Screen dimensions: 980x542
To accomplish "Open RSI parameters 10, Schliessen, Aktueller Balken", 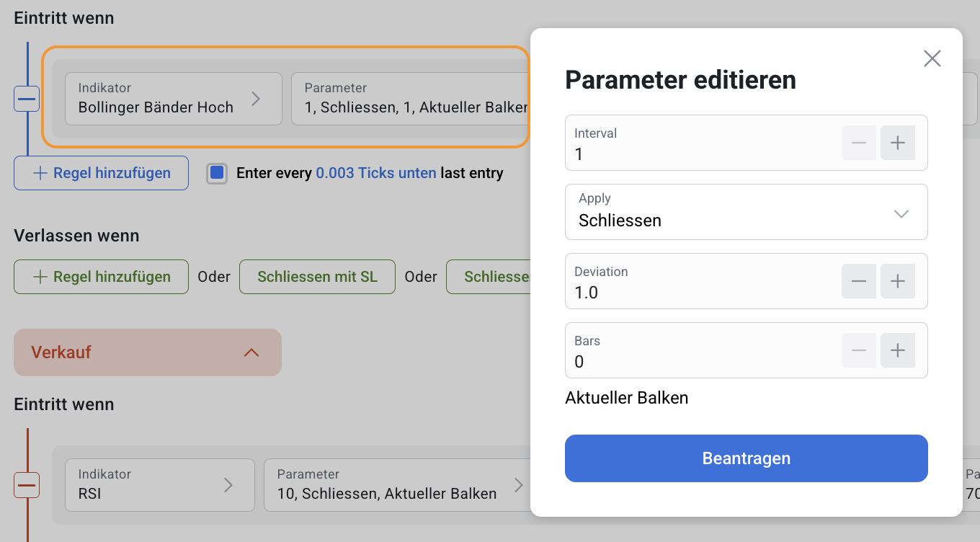I will tap(398, 485).
